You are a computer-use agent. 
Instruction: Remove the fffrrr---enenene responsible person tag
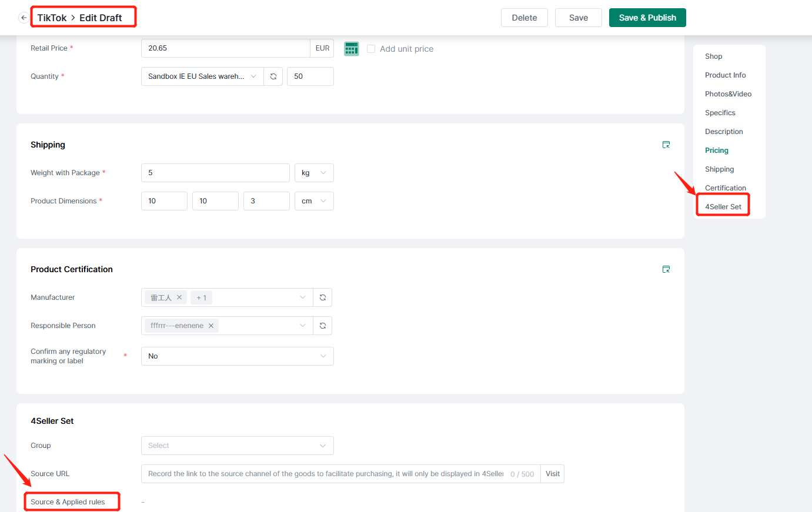[211, 326]
